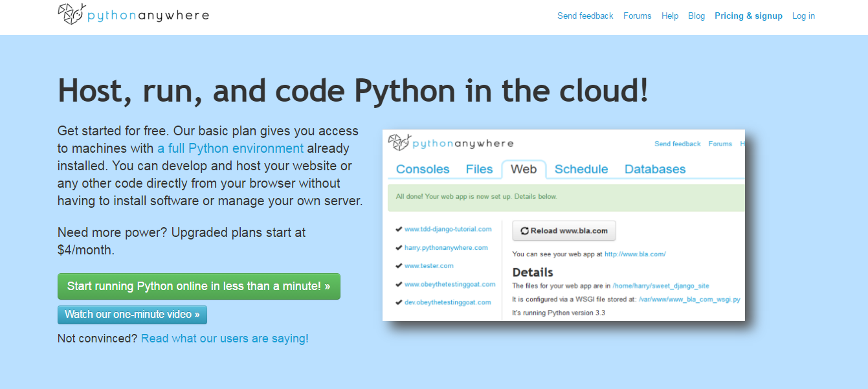Select the Schedule tab in the screenshot

pos(581,169)
